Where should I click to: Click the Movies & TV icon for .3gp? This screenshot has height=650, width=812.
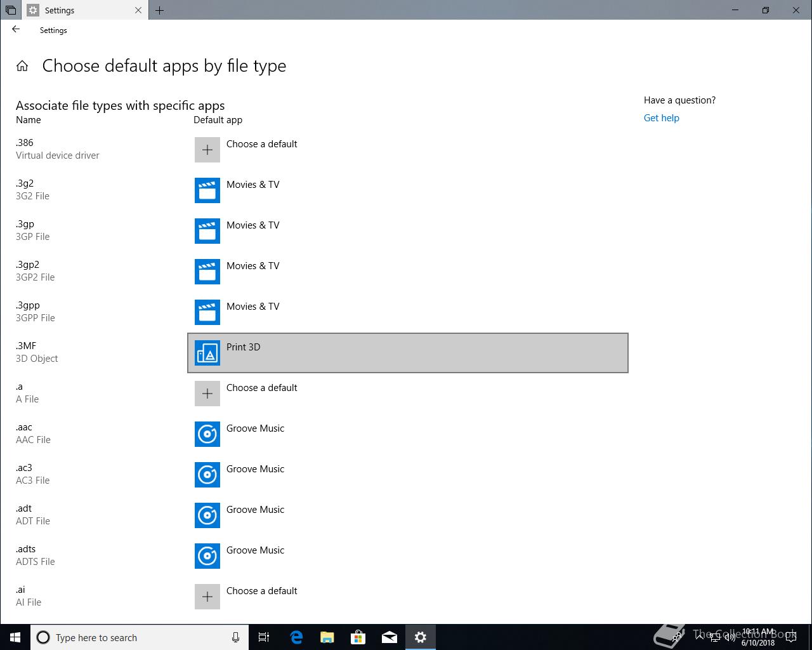click(x=207, y=231)
